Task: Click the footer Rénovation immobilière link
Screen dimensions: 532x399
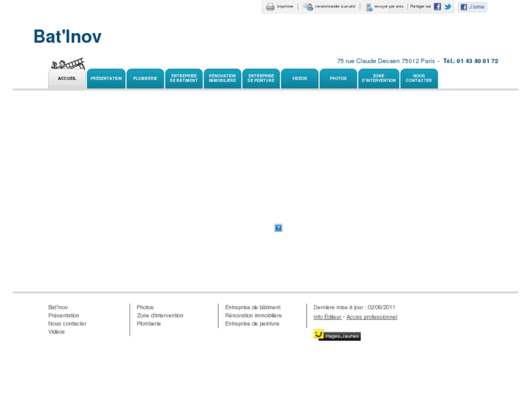Action: (x=253, y=316)
